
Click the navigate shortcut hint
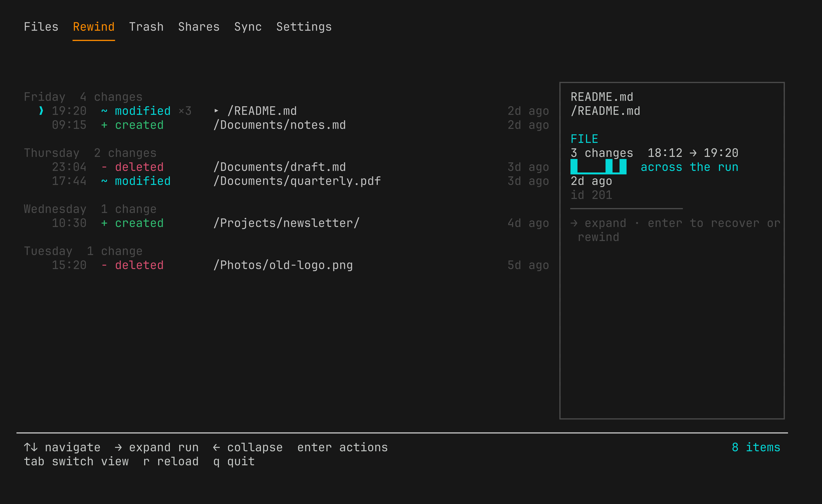click(x=62, y=447)
